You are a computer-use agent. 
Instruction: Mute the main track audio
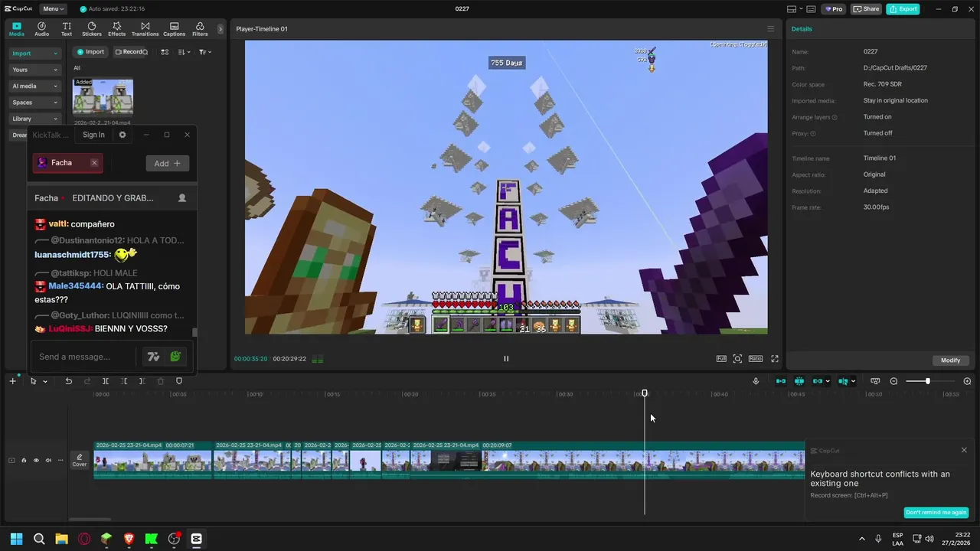click(x=48, y=461)
